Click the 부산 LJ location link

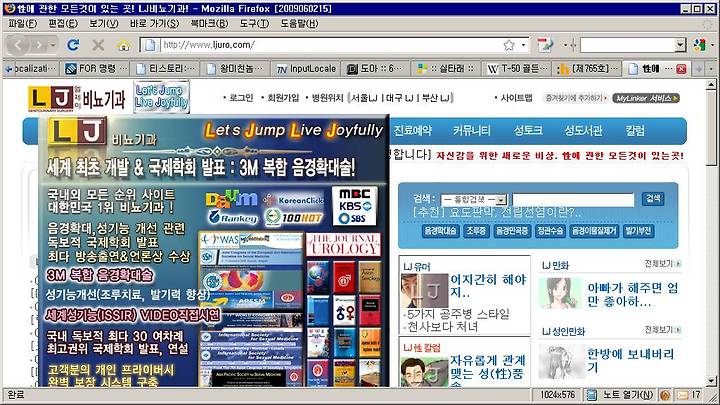pyautogui.click(x=436, y=98)
